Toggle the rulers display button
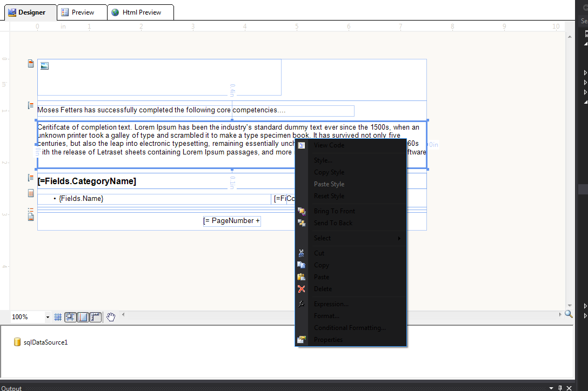Screen dimensions: 588x391 (x=95, y=317)
